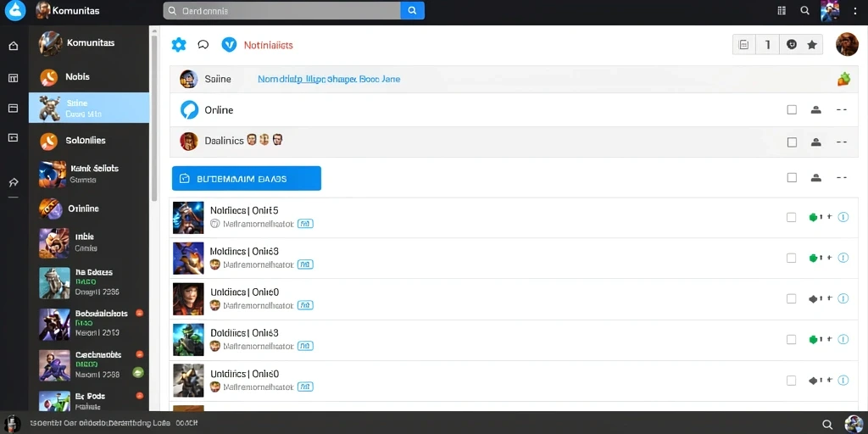Image resolution: width=868 pixels, height=434 pixels.
Task: Tick the checkbox on the Online row
Action: point(792,109)
